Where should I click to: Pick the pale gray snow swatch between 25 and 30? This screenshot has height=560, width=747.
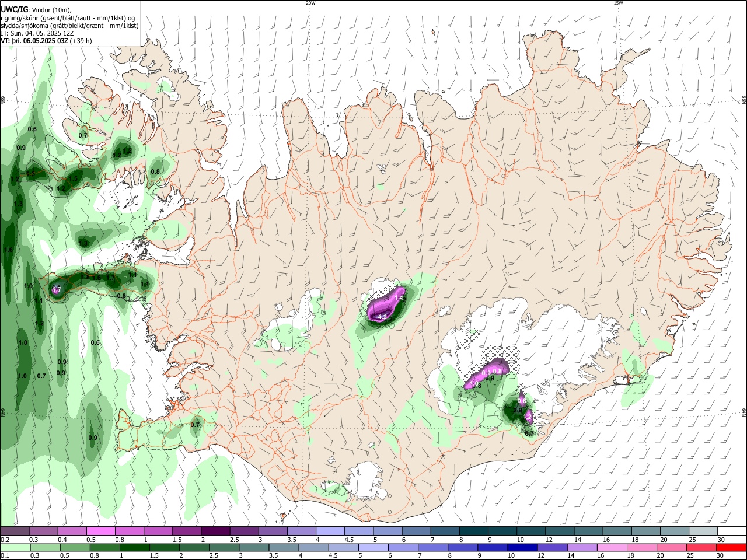[x=704, y=531]
